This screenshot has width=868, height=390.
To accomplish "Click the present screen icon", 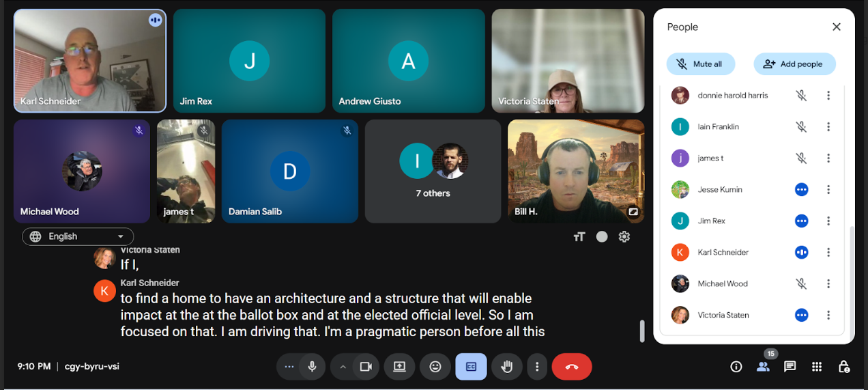I will 399,367.
